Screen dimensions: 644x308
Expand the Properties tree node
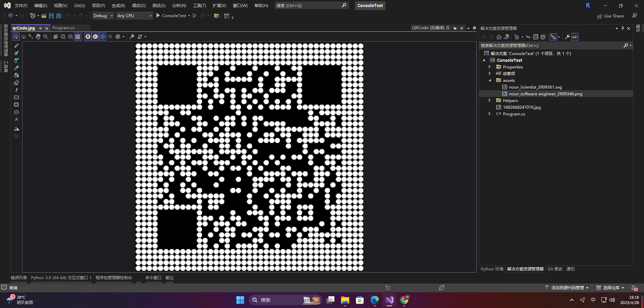490,67
